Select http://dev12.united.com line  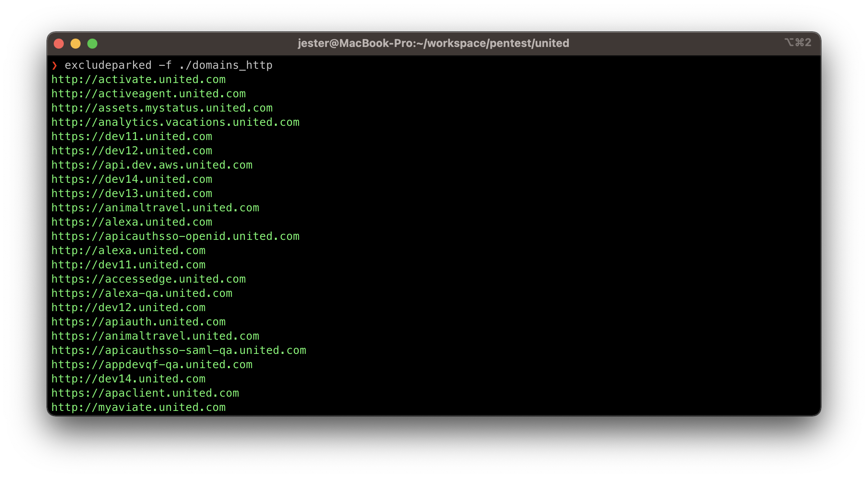(x=128, y=308)
